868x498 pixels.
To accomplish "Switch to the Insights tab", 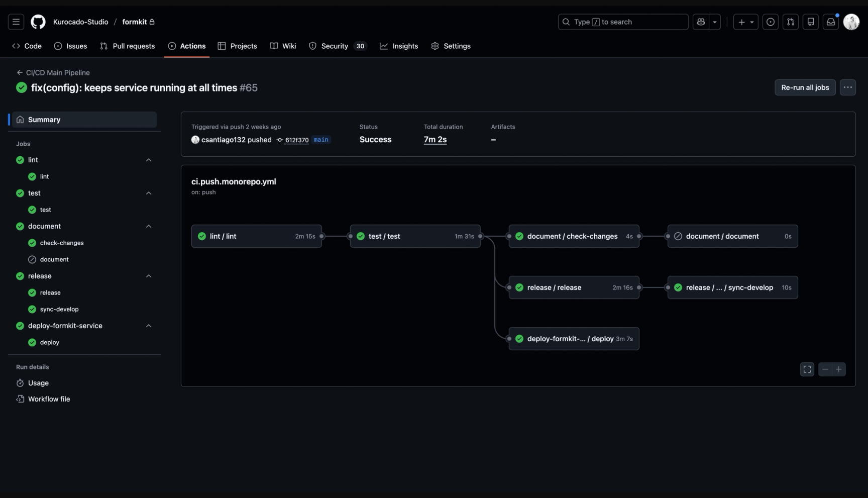I will (399, 46).
